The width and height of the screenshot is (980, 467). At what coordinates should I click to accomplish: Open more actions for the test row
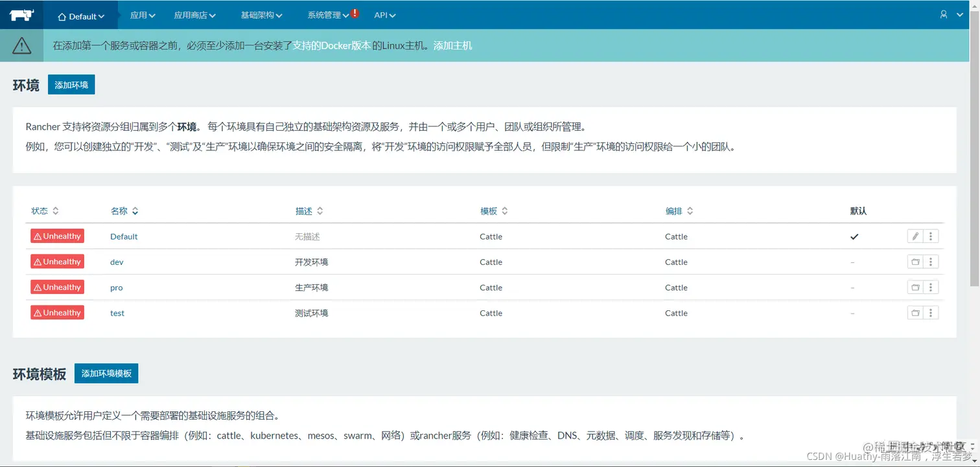click(931, 313)
